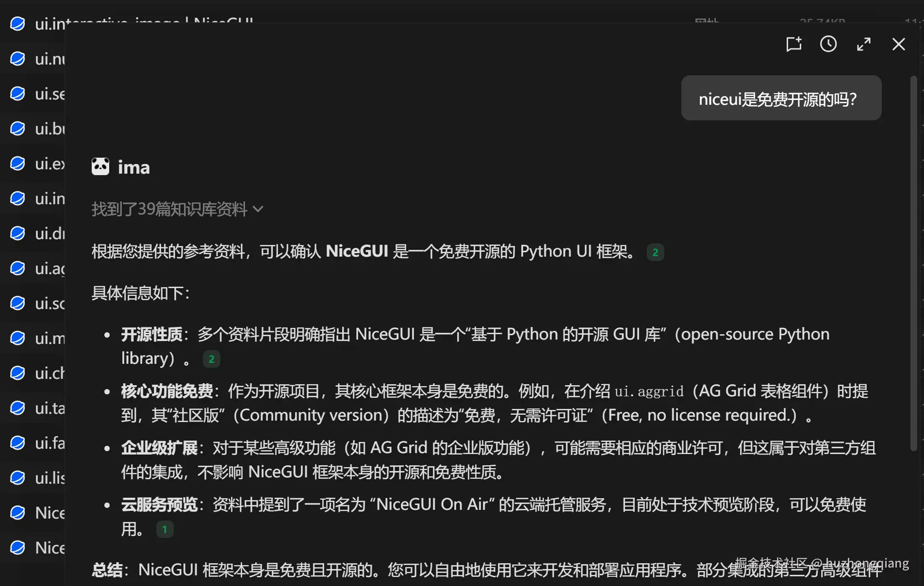This screenshot has height=586, width=924.
Task: Open chat history clock icon
Action: tap(828, 44)
